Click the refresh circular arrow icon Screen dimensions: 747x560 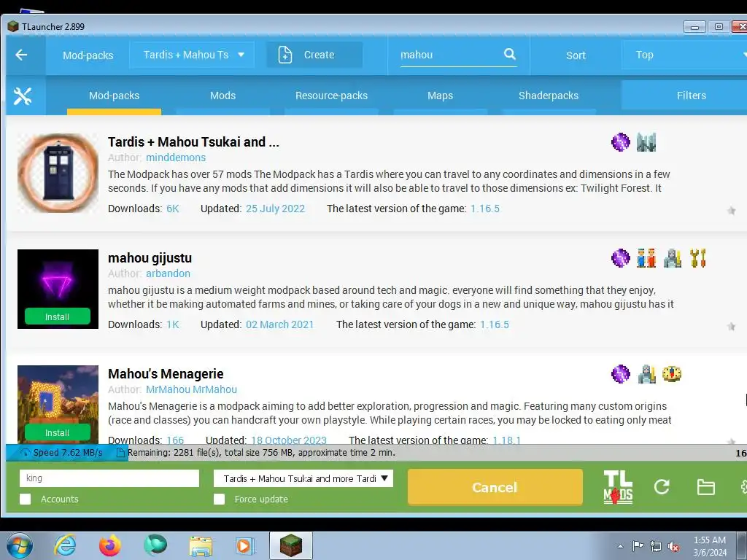pyautogui.click(x=662, y=486)
